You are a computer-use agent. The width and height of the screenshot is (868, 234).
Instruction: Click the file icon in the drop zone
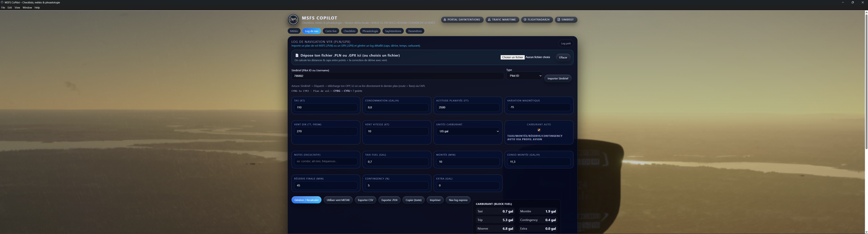pos(297,56)
